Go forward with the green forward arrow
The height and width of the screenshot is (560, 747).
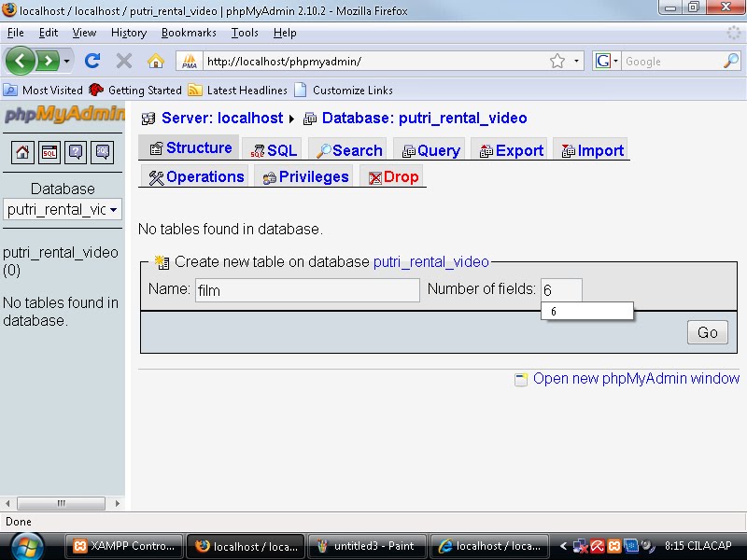48,61
